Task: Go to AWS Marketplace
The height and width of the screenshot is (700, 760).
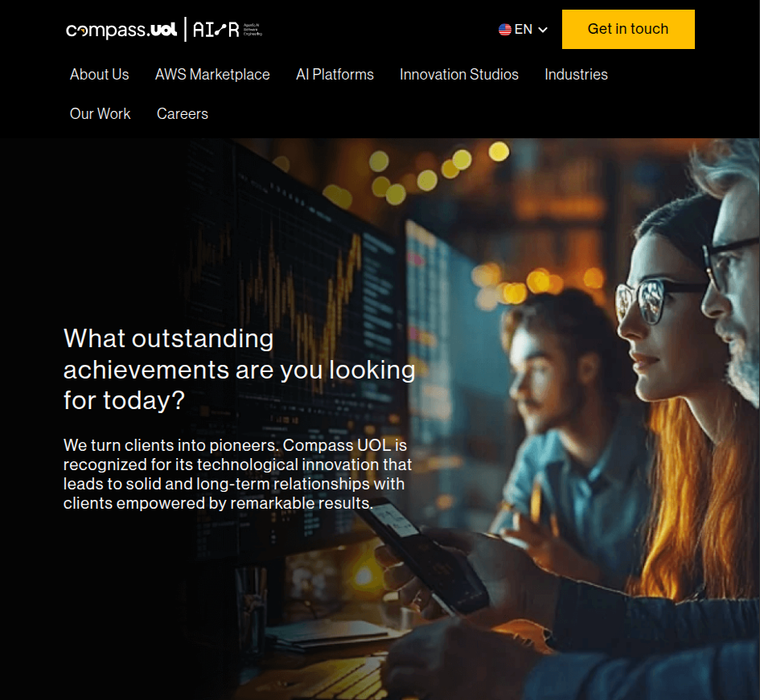Action: click(212, 75)
